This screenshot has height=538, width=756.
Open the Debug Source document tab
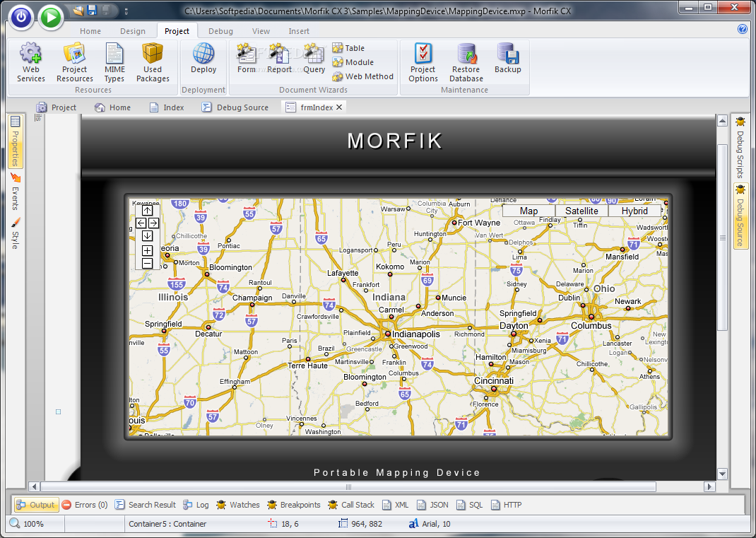pos(235,107)
